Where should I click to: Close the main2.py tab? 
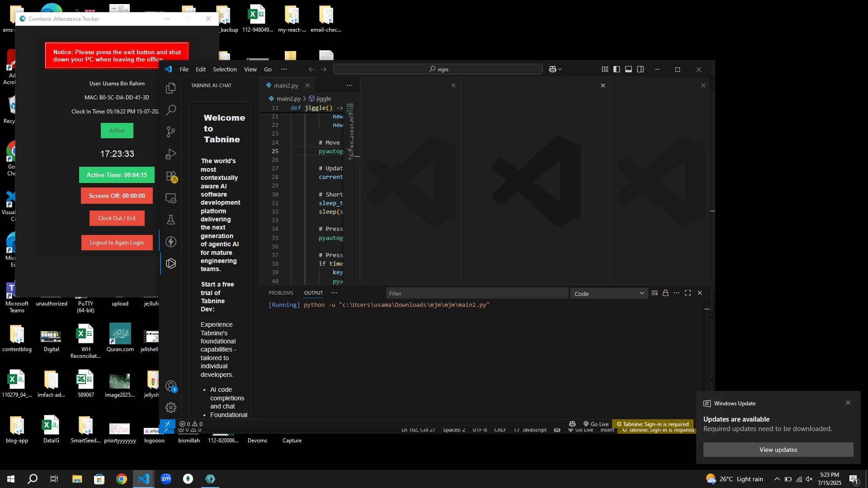[307, 85]
